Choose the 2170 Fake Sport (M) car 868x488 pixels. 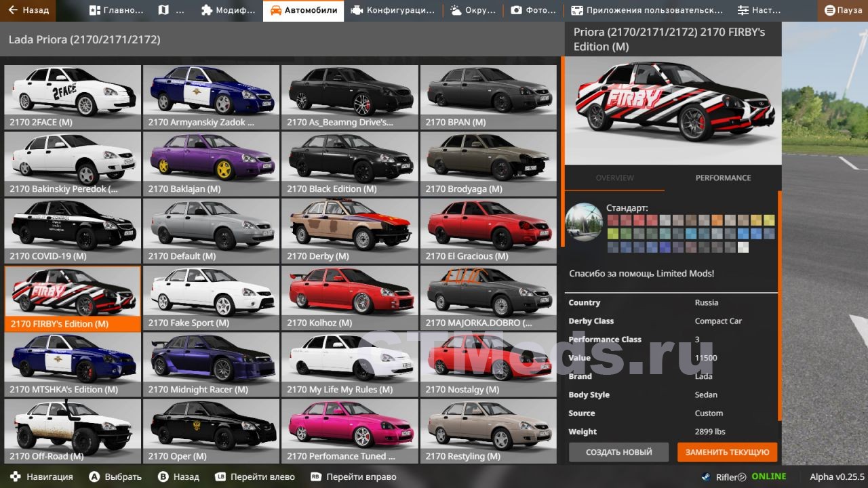(x=212, y=298)
